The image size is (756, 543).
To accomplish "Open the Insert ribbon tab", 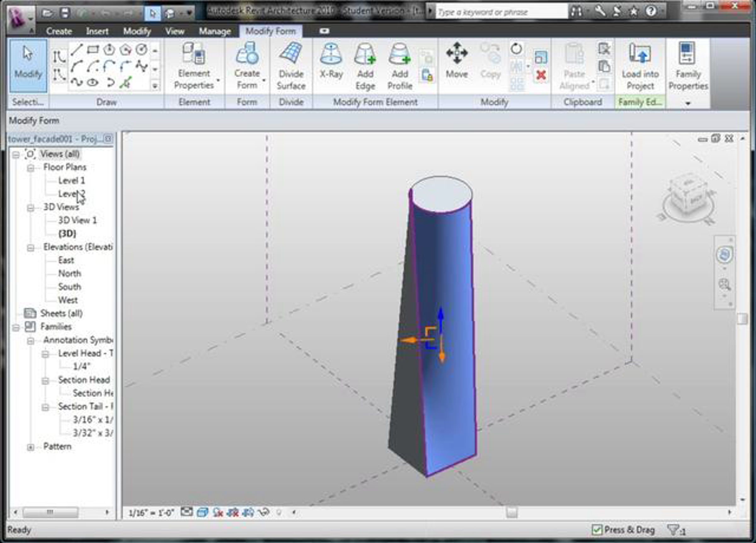I will point(97,31).
